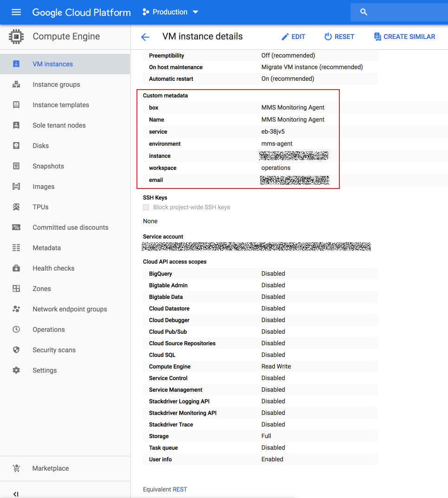Click the Metadata list icon
This screenshot has height=498, width=448.
[16, 248]
